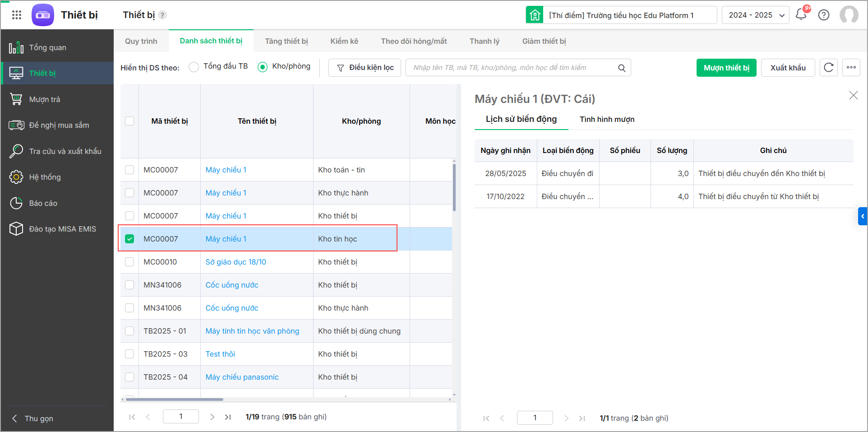Jump to first page of equipment list
The image size is (868, 432).
[x=132, y=417]
